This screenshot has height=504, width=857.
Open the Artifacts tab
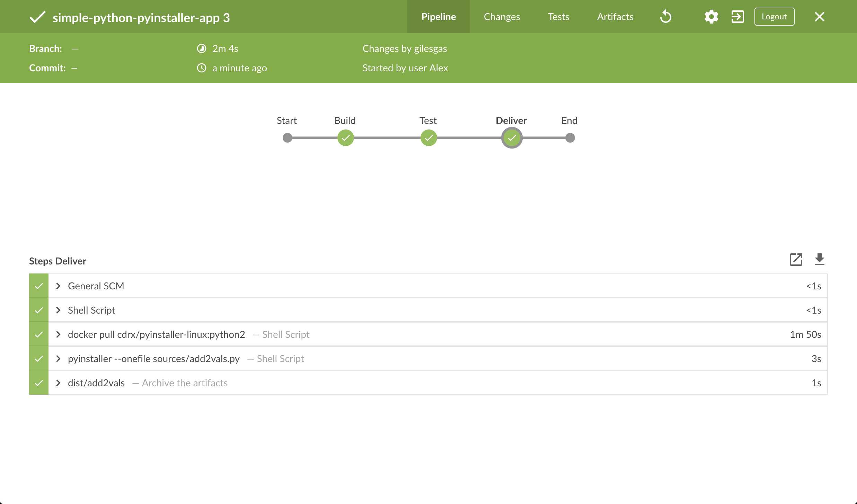[x=615, y=16]
